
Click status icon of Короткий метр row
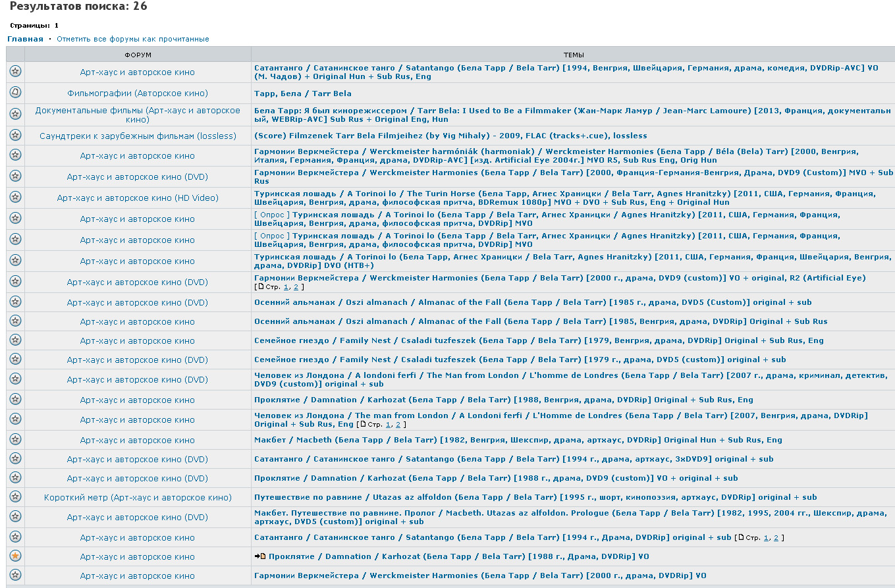[15, 496]
